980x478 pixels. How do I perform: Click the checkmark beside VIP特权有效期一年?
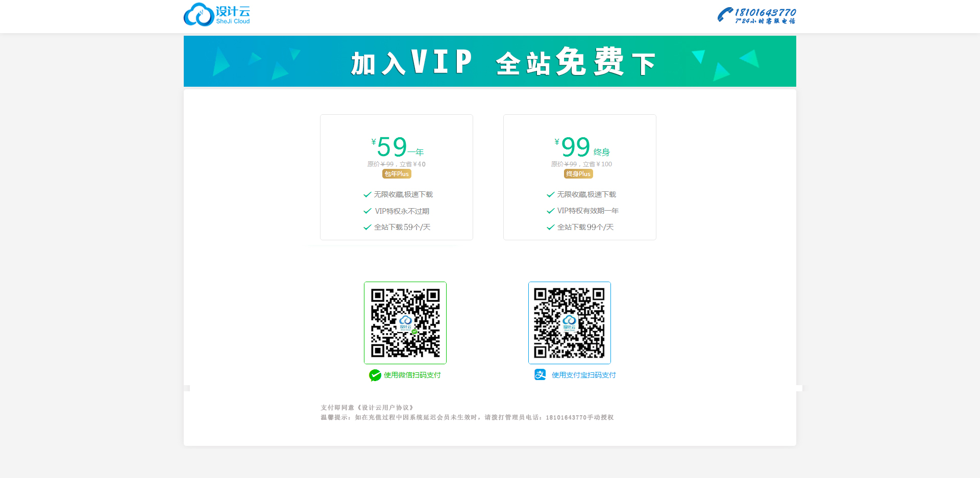[x=550, y=211]
